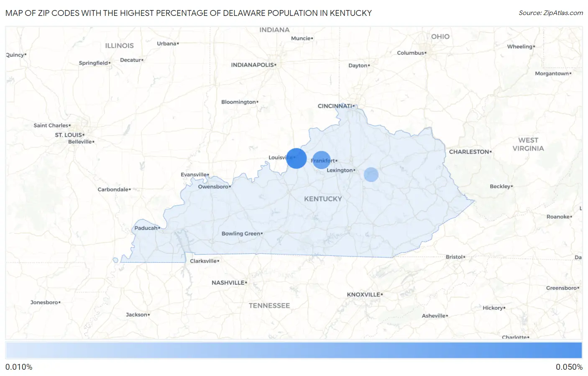Click the light blue bubble east of Lexington

[x=371, y=174]
